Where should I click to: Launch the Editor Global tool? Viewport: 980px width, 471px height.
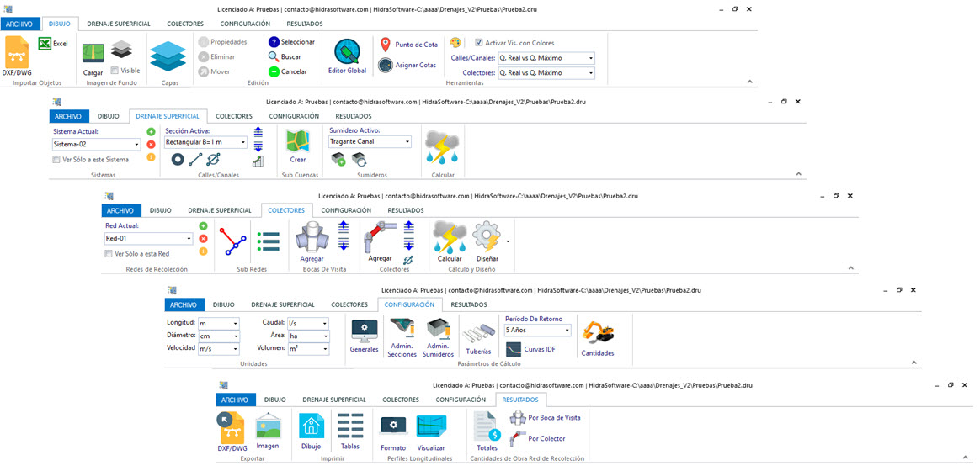(x=347, y=57)
